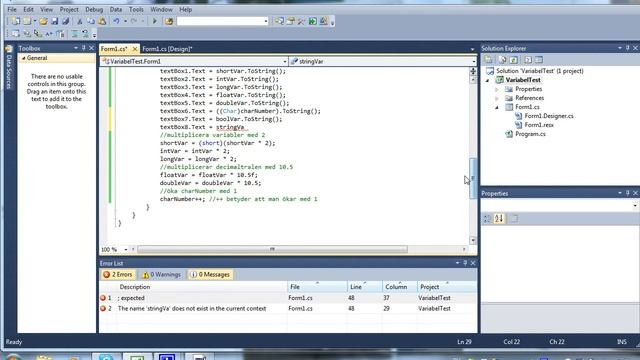Image resolution: width=640 pixels, height=360 pixels.
Task: Click the Display Parameter Info icon
Action: click(x=27, y=34)
